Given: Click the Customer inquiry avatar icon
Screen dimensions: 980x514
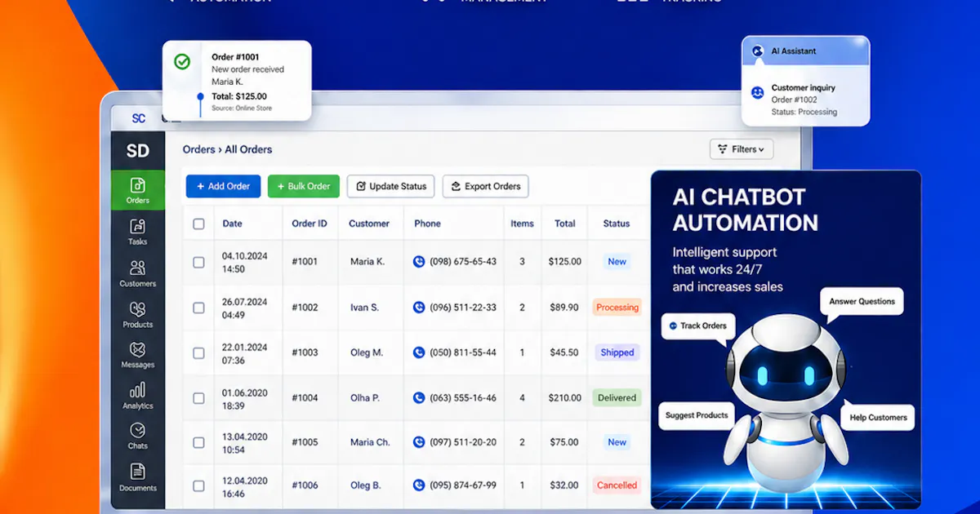Looking at the screenshot, I should (x=757, y=93).
